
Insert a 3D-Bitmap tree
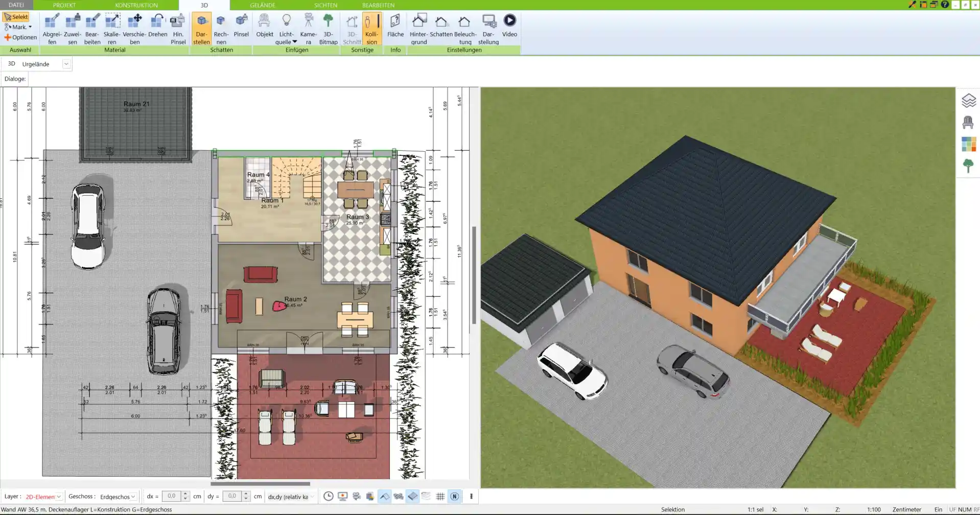[x=328, y=29]
